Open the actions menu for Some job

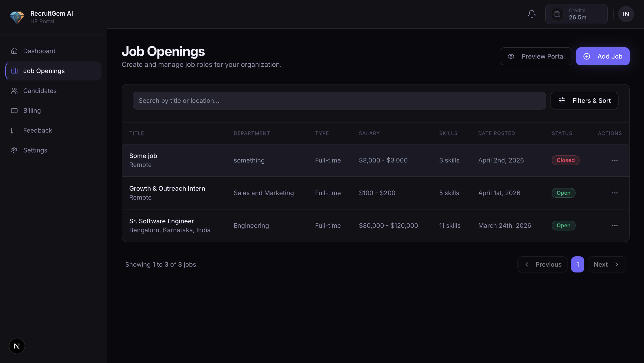pos(615,160)
